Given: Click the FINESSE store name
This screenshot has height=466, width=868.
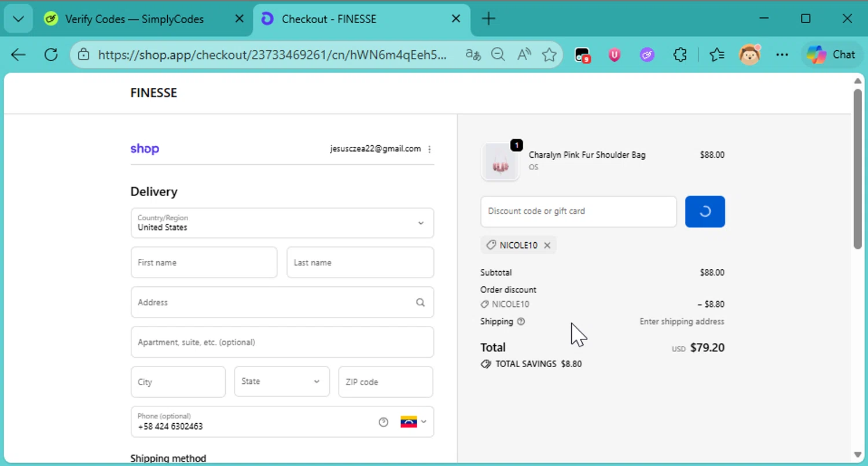Looking at the screenshot, I should pos(154,93).
